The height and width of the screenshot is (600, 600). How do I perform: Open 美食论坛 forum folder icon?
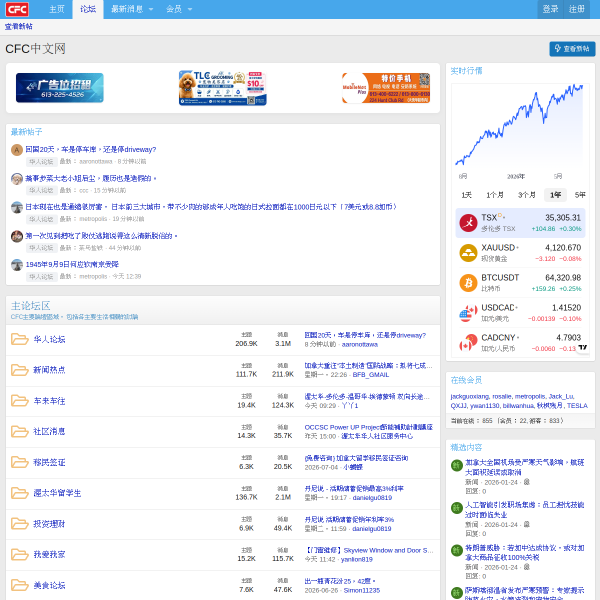click(20, 585)
